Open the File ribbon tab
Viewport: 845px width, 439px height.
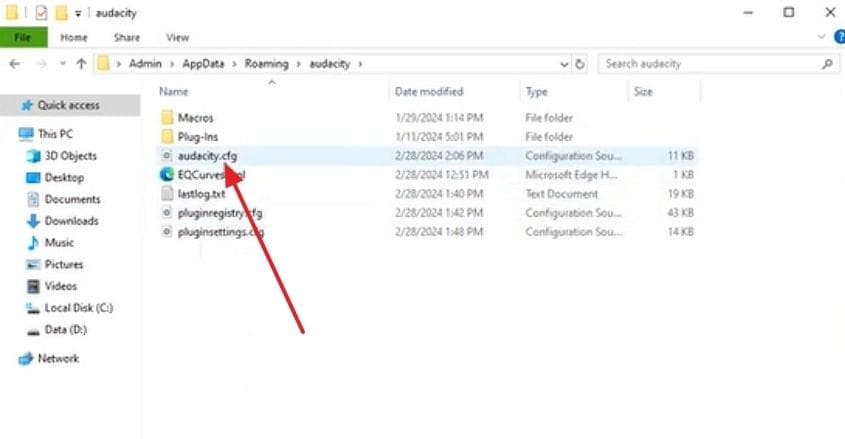tap(23, 37)
